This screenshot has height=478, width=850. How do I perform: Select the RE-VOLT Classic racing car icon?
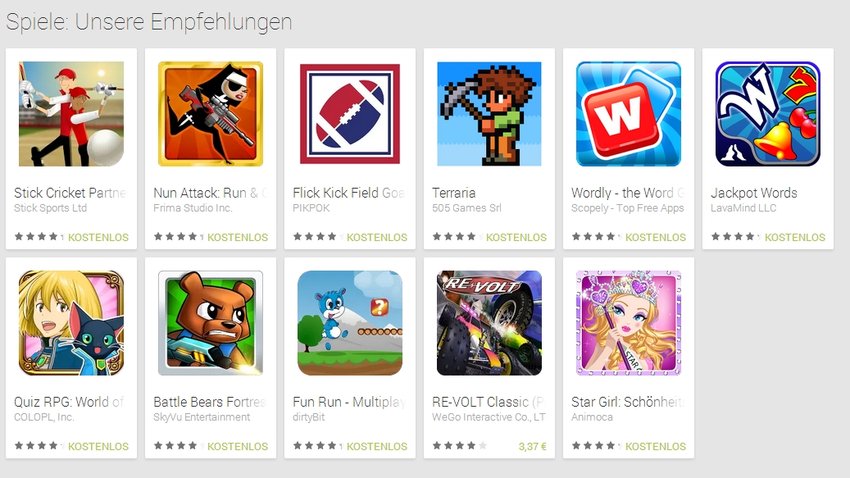click(x=489, y=323)
